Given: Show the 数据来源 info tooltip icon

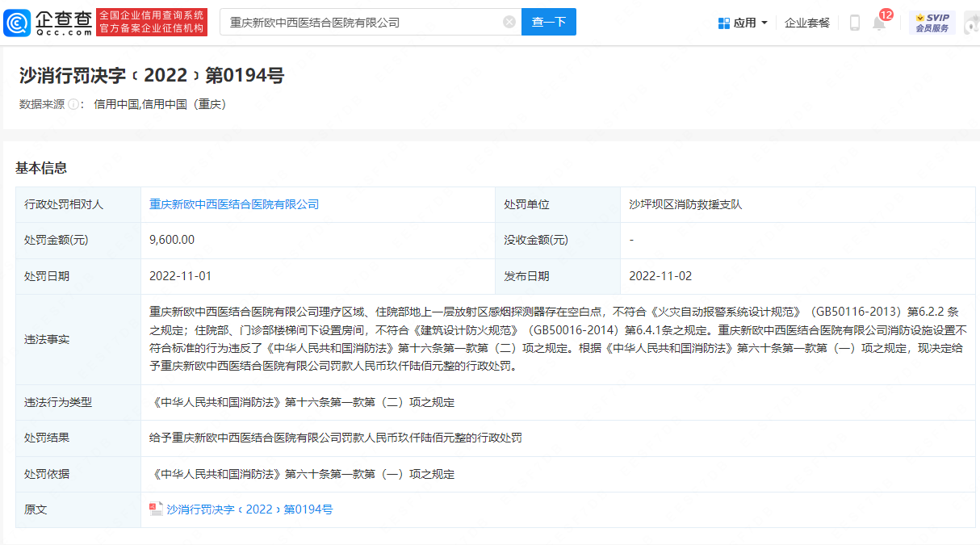Looking at the screenshot, I should click(x=73, y=104).
